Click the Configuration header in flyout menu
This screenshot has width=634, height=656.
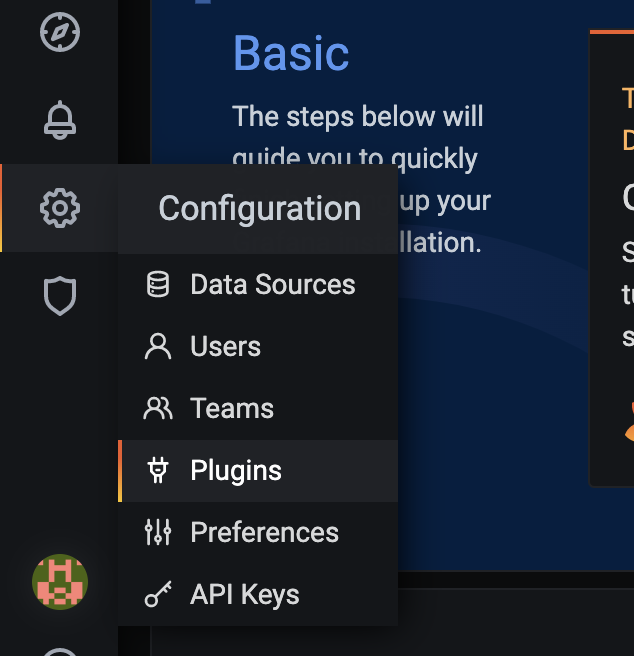259,209
